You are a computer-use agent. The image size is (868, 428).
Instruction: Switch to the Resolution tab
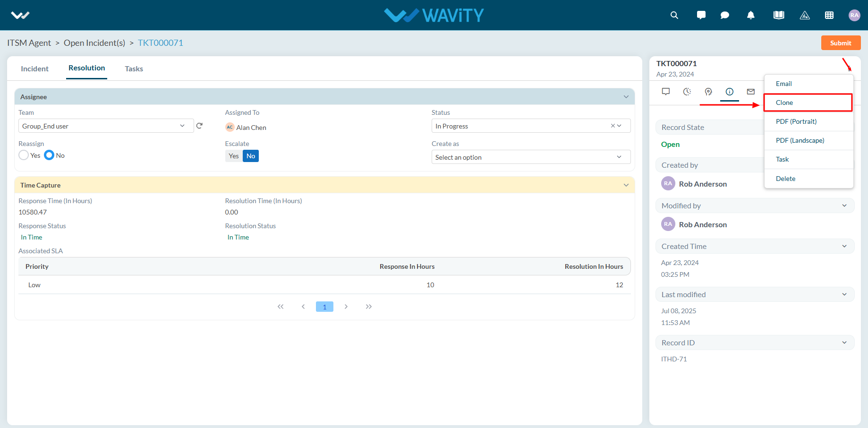coord(87,68)
